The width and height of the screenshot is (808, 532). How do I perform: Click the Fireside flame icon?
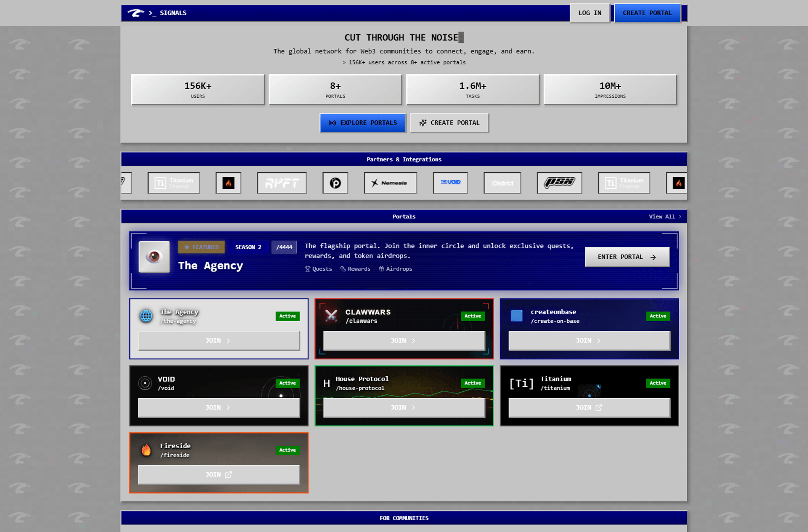point(146,450)
